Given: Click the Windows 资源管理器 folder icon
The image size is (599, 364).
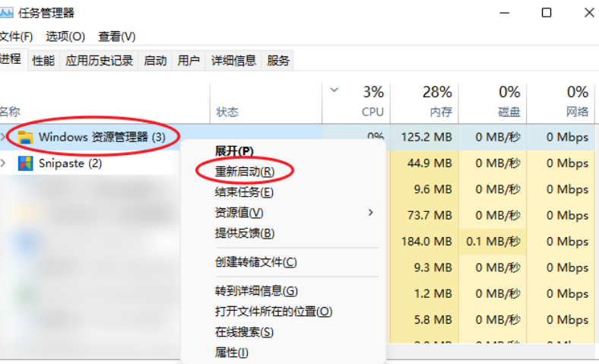Looking at the screenshot, I should click(x=26, y=137).
